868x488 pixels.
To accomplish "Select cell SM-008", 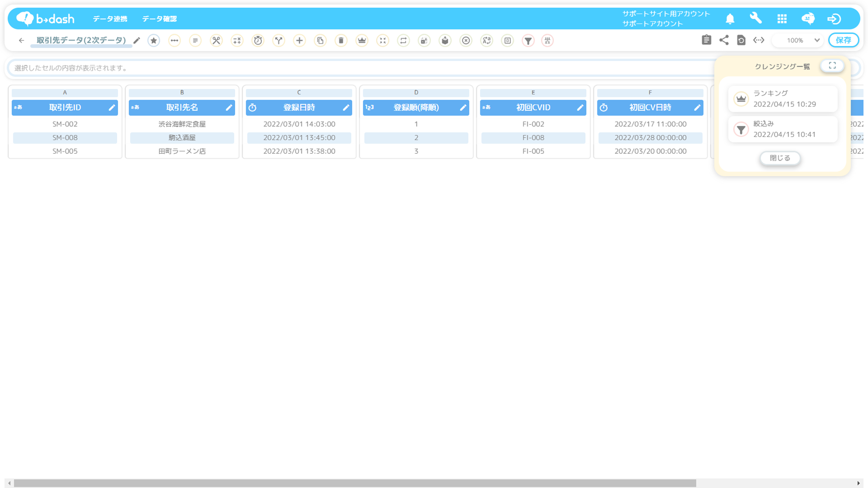I will click(x=65, y=138).
